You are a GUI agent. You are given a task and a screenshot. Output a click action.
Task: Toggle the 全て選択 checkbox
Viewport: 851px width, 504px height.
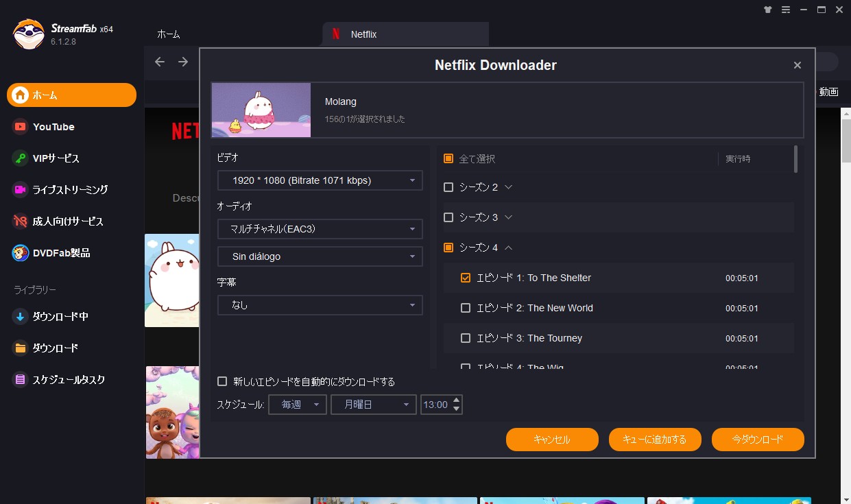point(448,158)
